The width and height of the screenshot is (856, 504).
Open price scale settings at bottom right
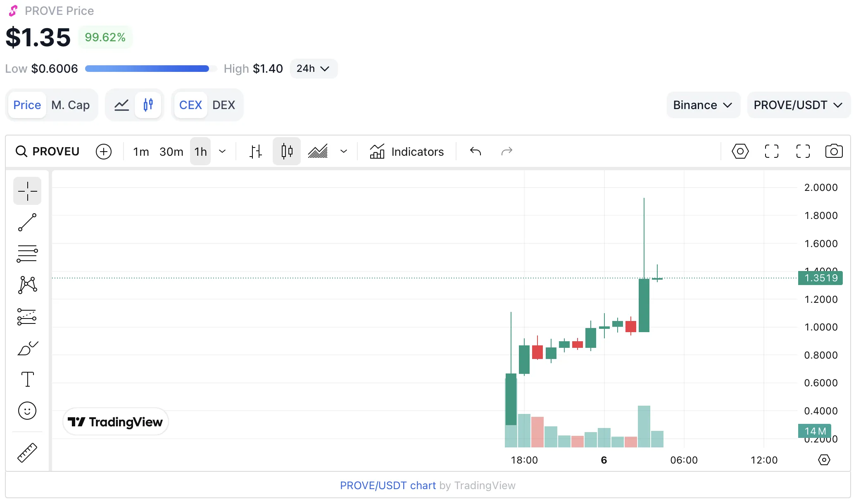pos(824,460)
